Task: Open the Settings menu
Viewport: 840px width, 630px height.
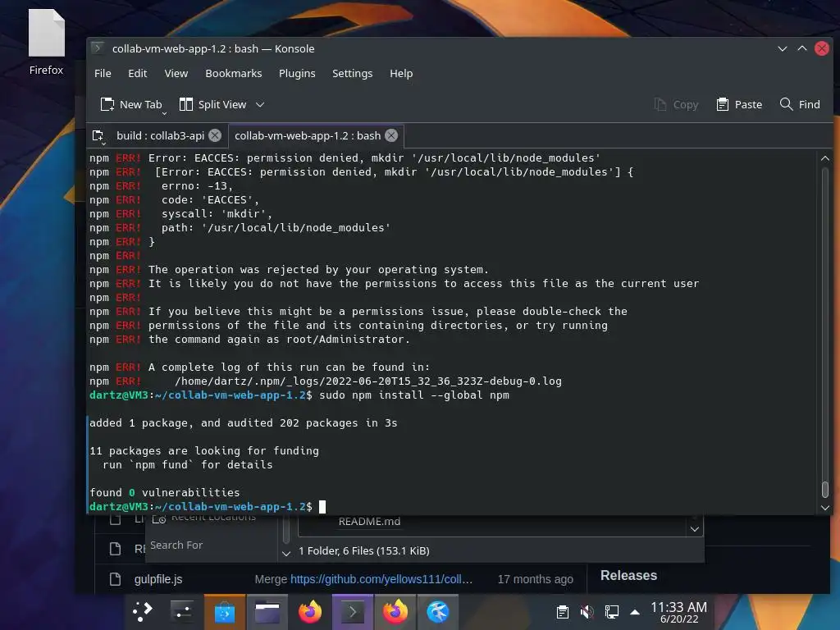Action: (x=352, y=73)
